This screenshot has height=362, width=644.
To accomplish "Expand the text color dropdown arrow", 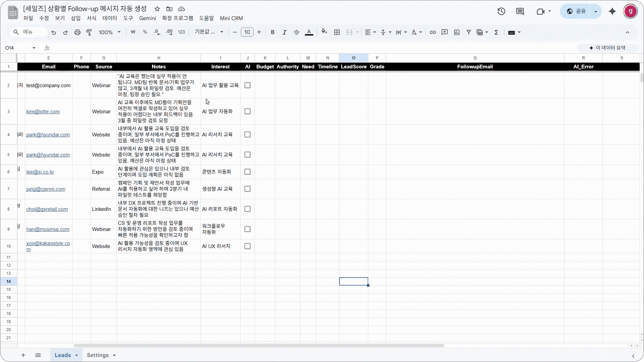I will 420,32.
